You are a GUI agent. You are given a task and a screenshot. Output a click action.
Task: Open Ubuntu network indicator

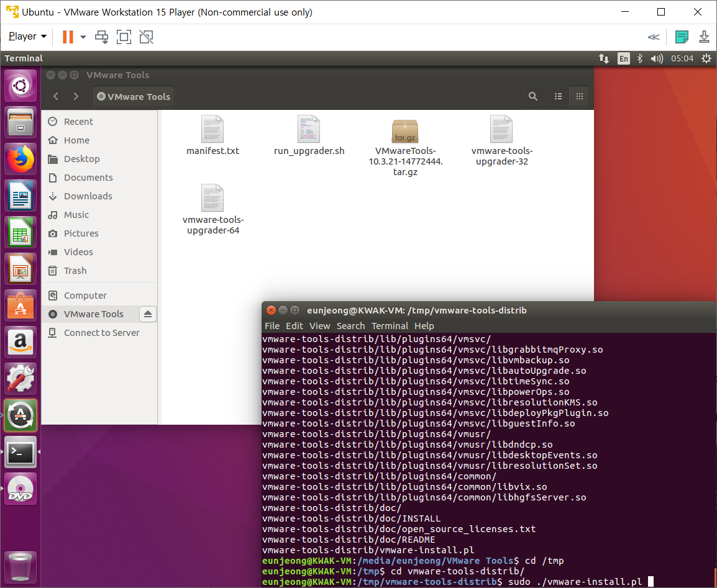click(x=603, y=58)
